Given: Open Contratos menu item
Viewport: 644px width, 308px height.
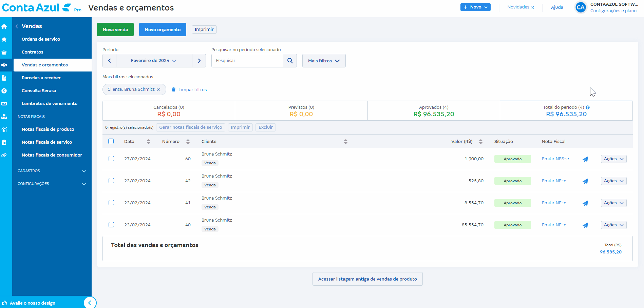Looking at the screenshot, I should click(x=33, y=52).
